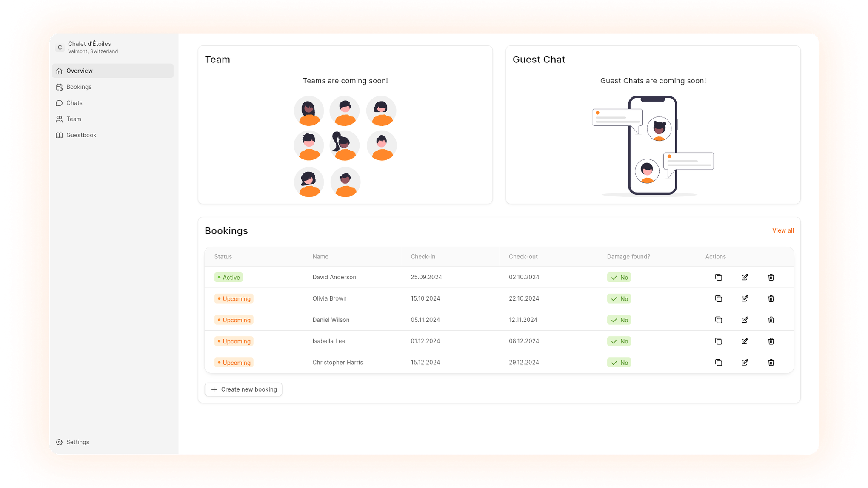Toggle damage found status for Daniel Wilson
This screenshot has width=868, height=488.
coord(619,319)
